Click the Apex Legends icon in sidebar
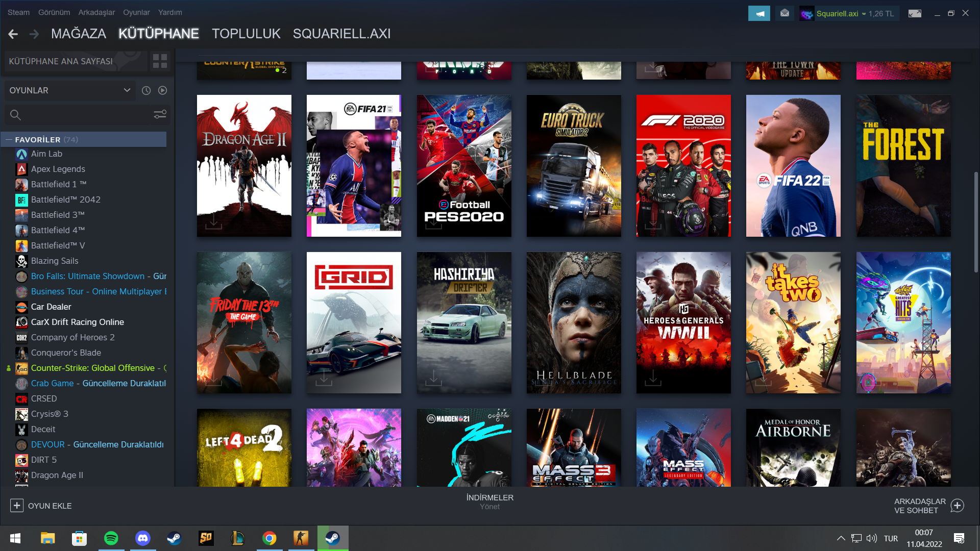Screen dimensions: 980x551 (x=21, y=169)
